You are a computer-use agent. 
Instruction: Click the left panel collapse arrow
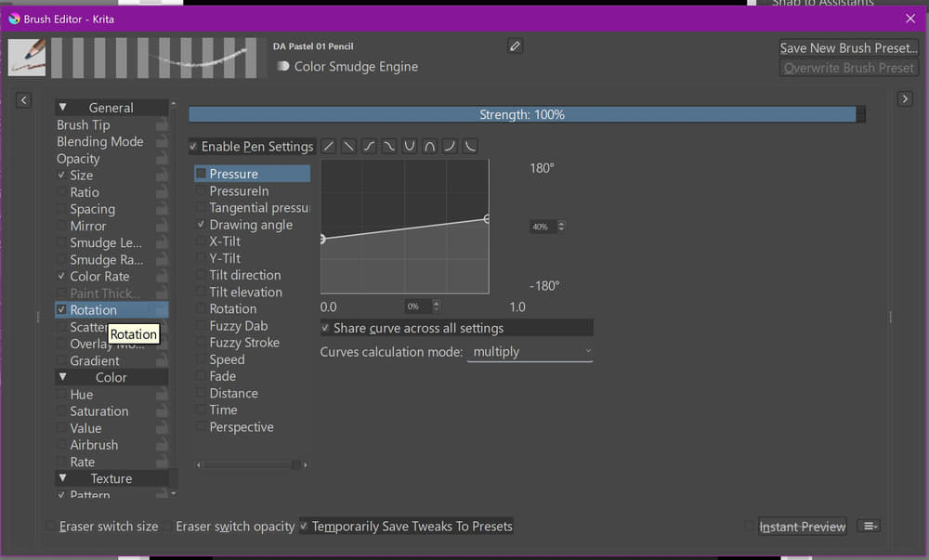click(24, 100)
